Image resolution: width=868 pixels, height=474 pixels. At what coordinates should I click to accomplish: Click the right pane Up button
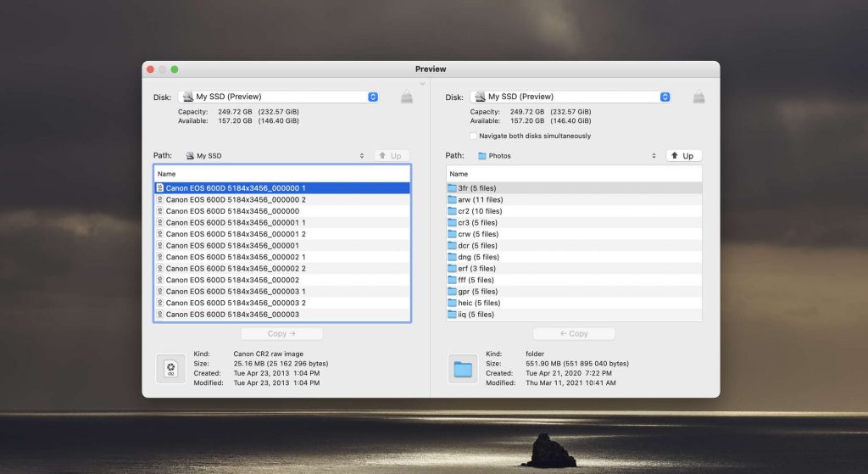coord(684,156)
